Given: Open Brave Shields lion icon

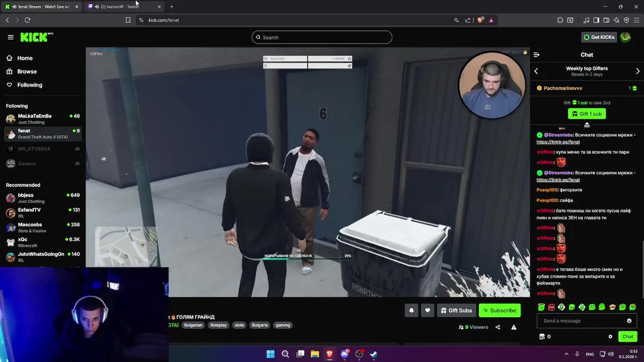Looking at the screenshot, I should (480, 20).
